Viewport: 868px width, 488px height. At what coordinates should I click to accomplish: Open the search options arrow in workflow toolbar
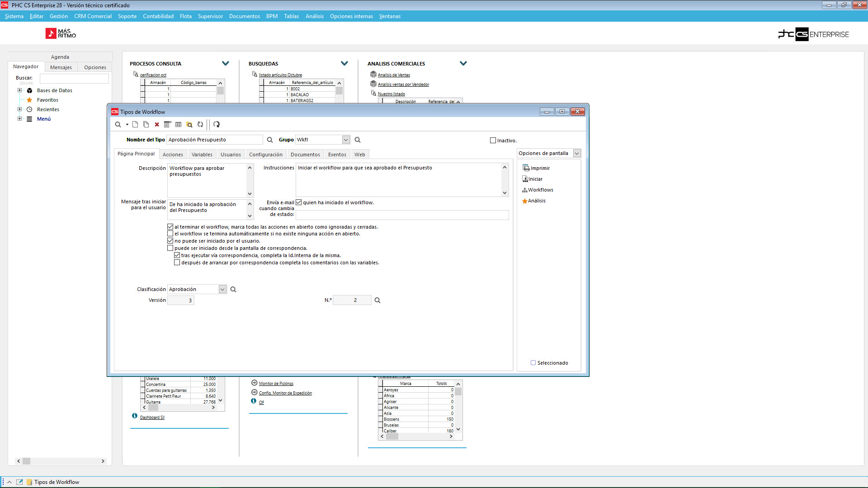[x=127, y=124]
